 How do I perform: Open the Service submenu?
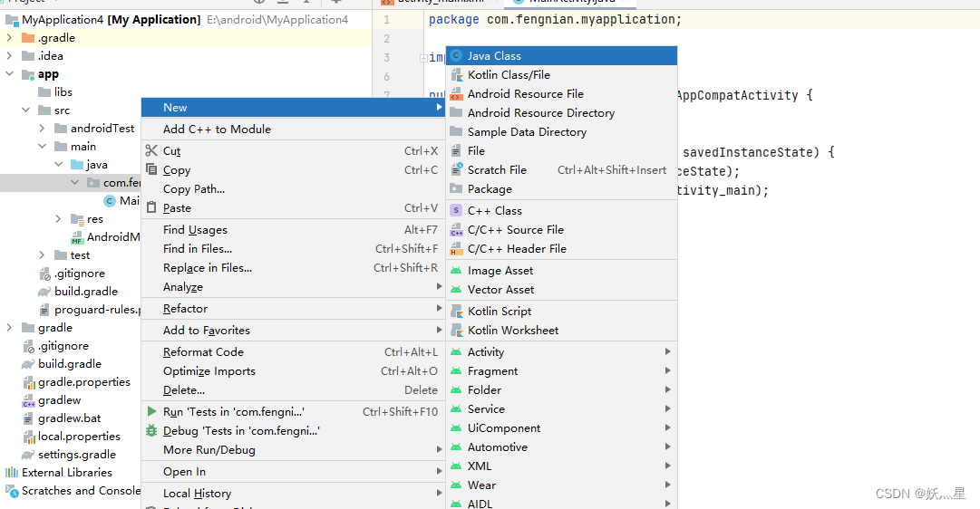(561, 409)
